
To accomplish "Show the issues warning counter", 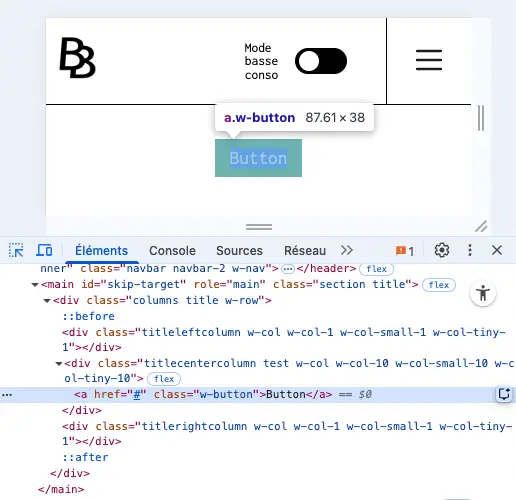I will tap(405, 251).
